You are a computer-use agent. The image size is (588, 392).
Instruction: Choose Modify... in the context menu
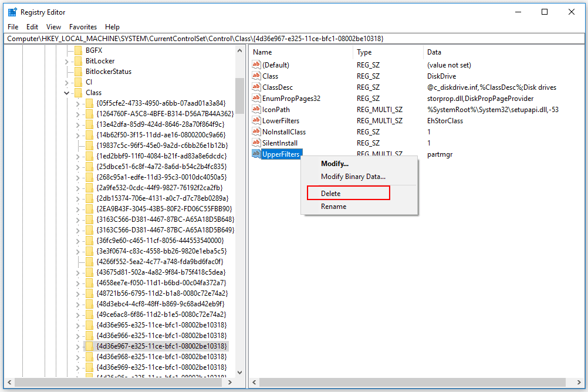click(x=359, y=164)
